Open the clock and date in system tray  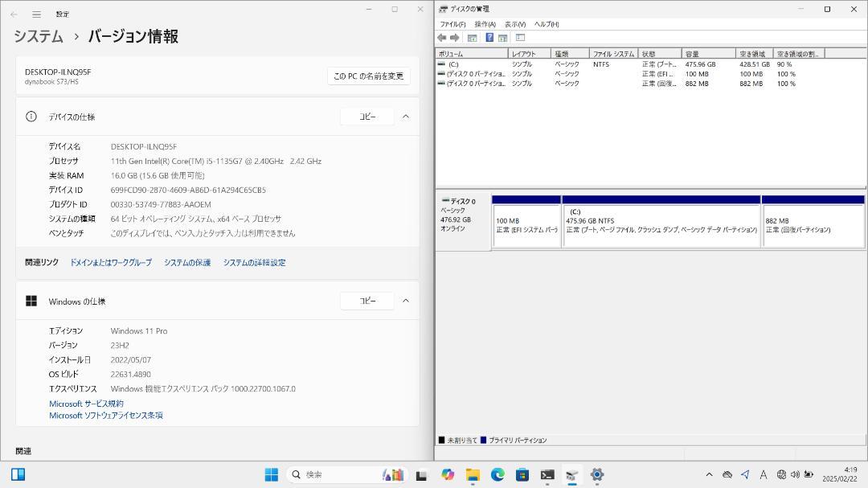pyautogui.click(x=840, y=474)
